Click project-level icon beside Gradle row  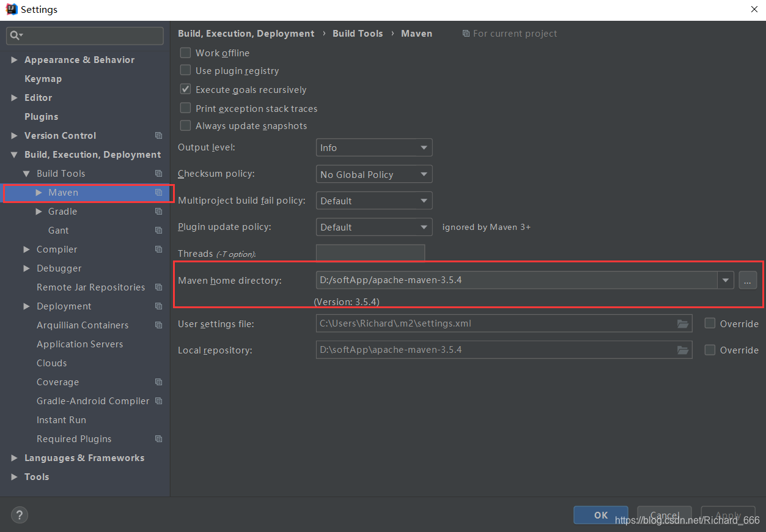coord(158,212)
